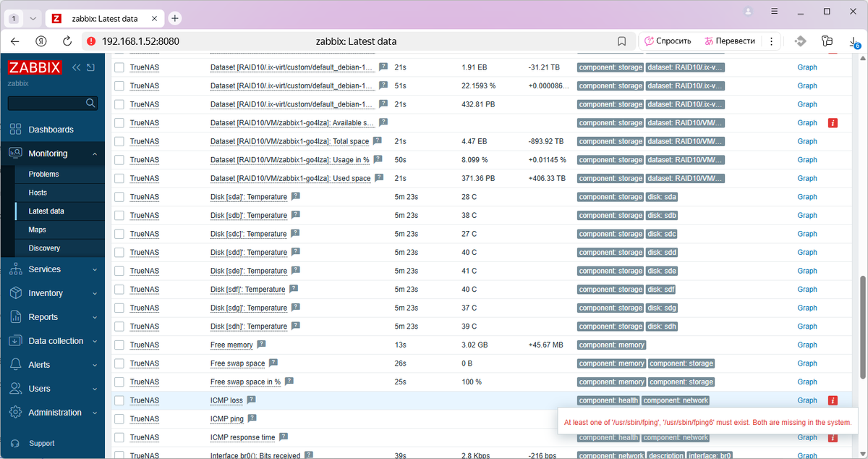
Task: Show error icon for ICMP loss row
Action: click(x=833, y=400)
